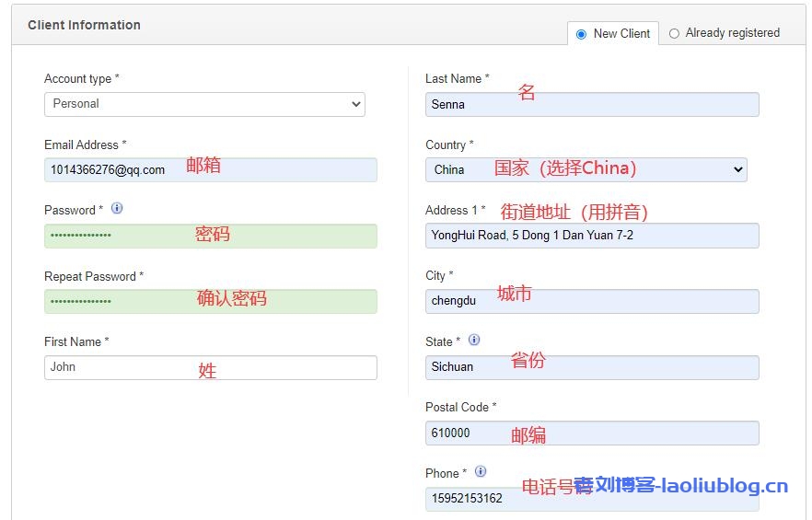Expand the Country dropdown showing China
This screenshot has height=520, width=812.
586,169
